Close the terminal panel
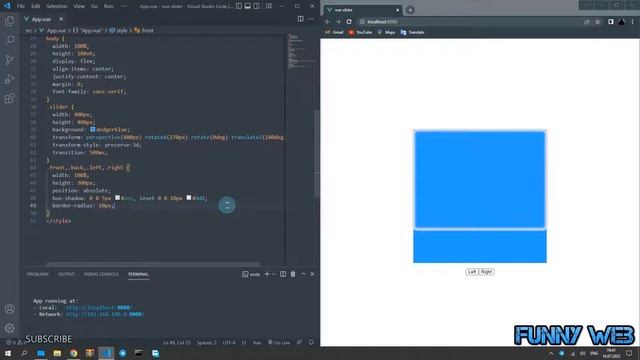 point(312,274)
